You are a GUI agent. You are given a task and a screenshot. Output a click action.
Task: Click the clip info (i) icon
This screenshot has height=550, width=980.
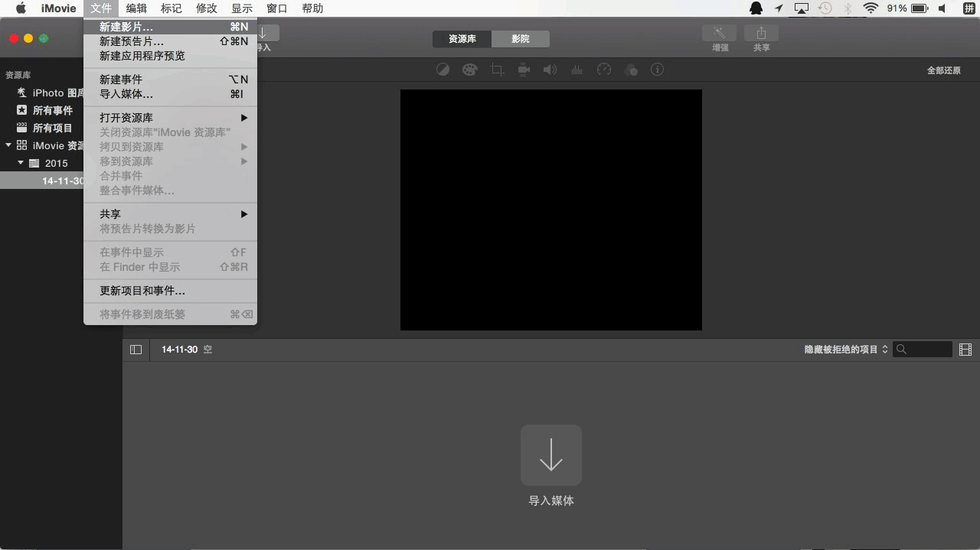[657, 69]
